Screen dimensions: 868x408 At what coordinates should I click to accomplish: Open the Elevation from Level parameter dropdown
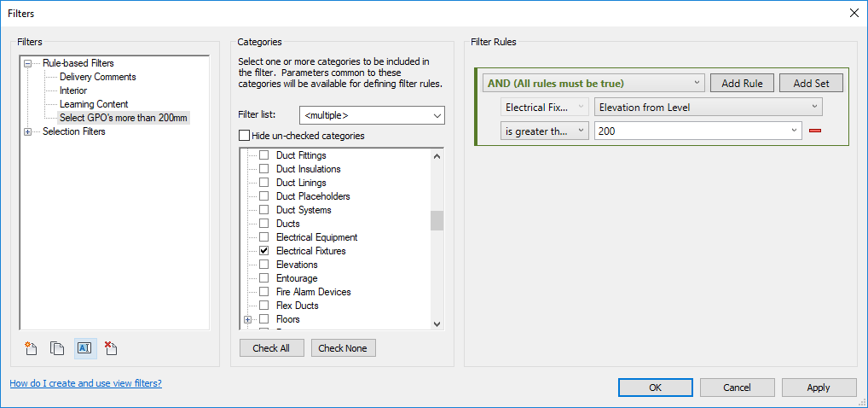[x=708, y=107]
